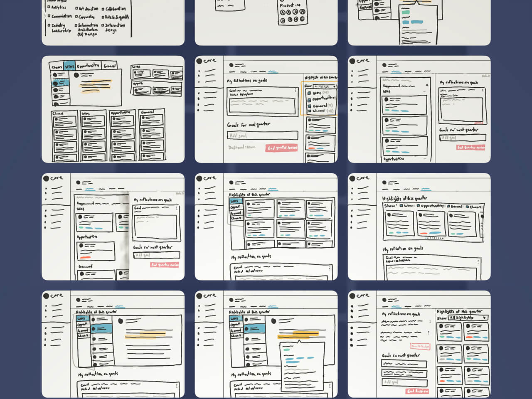Click the pink New Reflection button
This screenshot has height=399, width=532.
tap(420, 346)
